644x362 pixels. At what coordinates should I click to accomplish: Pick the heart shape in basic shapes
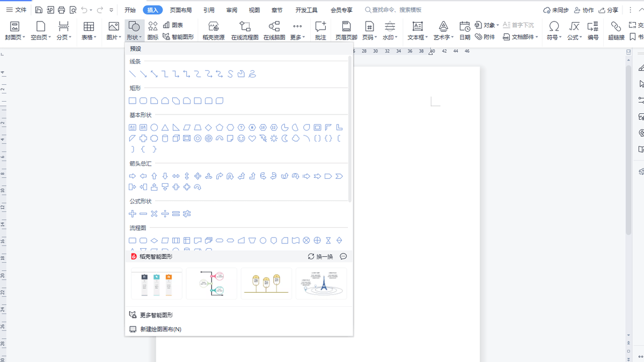[x=252, y=139]
